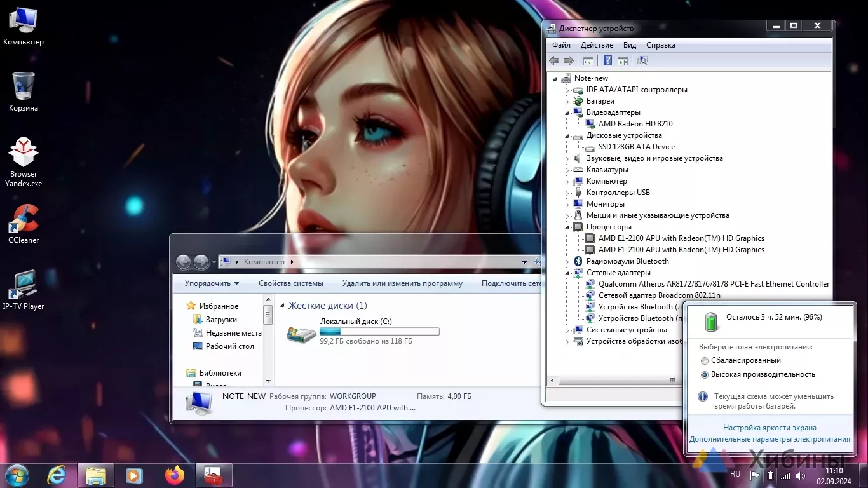Collapse the Жесткие диски (1) group

pos(283,306)
